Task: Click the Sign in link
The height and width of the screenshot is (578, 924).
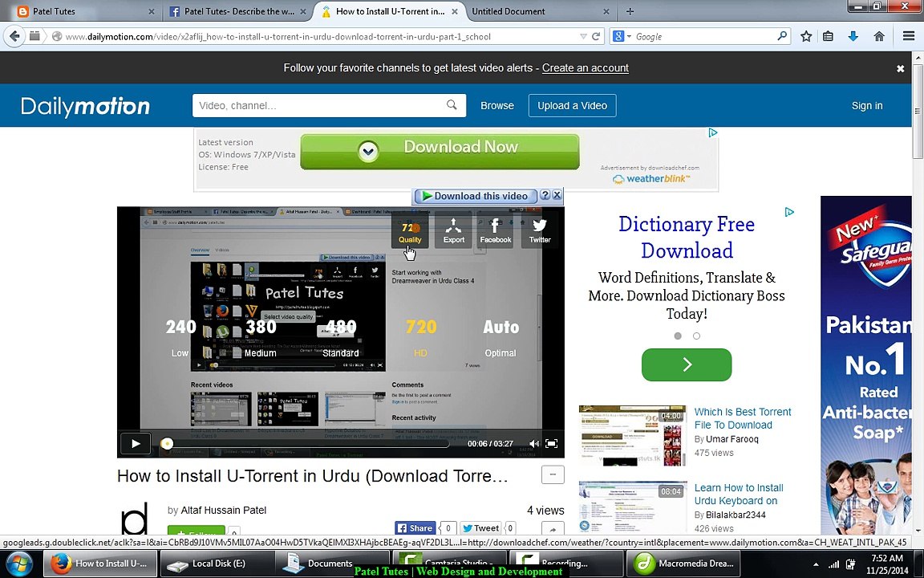Action: click(867, 106)
